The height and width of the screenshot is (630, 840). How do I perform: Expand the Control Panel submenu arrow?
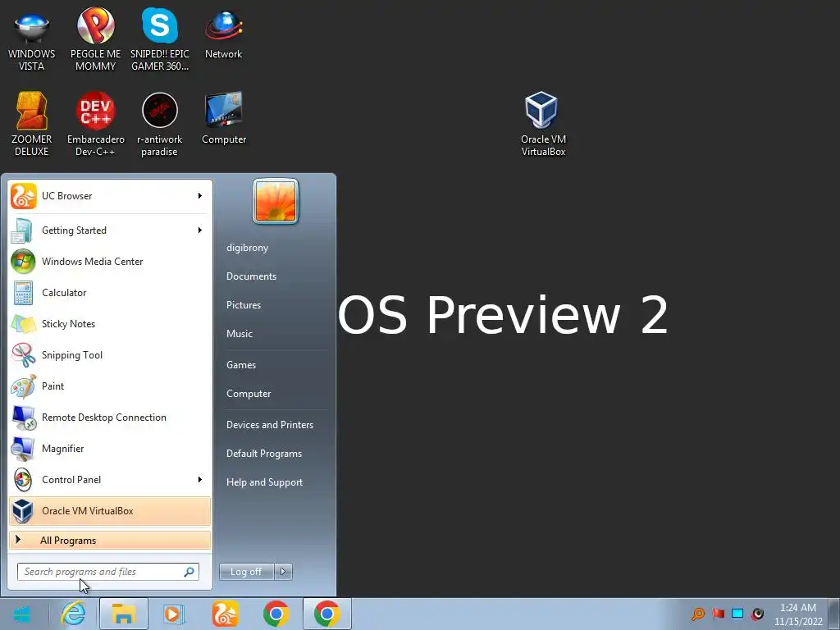click(x=200, y=479)
